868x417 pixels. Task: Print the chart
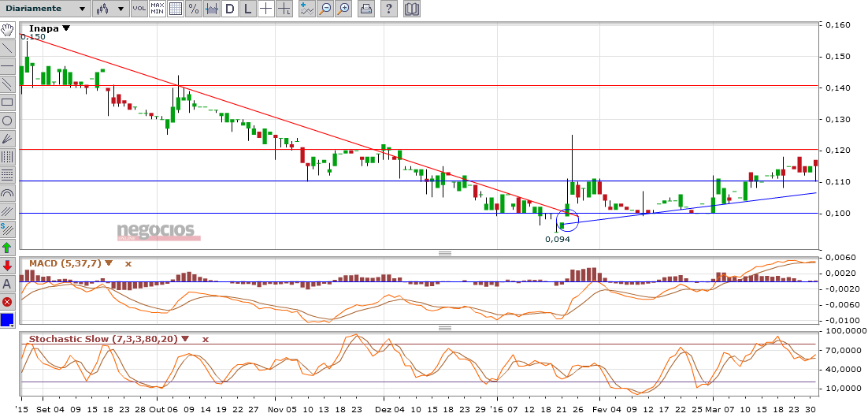click(366, 9)
